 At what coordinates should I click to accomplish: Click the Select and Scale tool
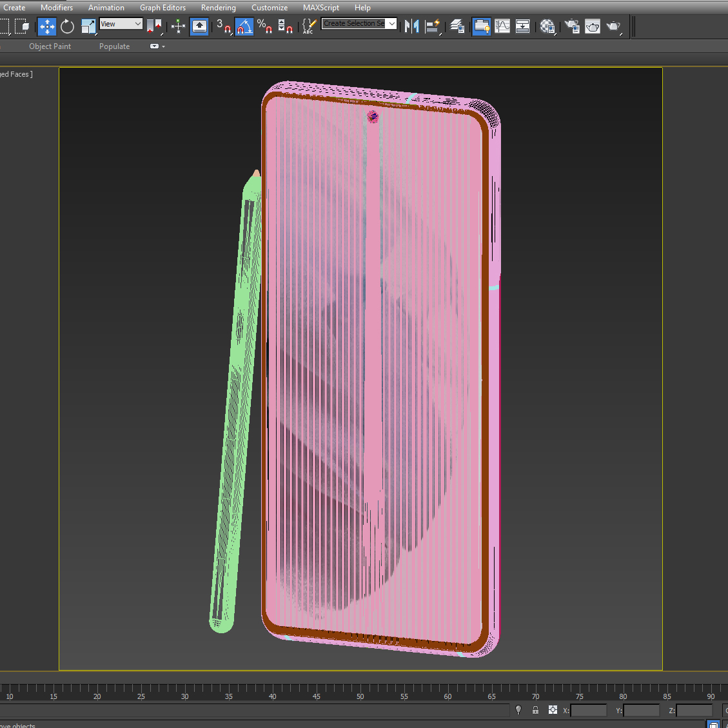tap(88, 26)
